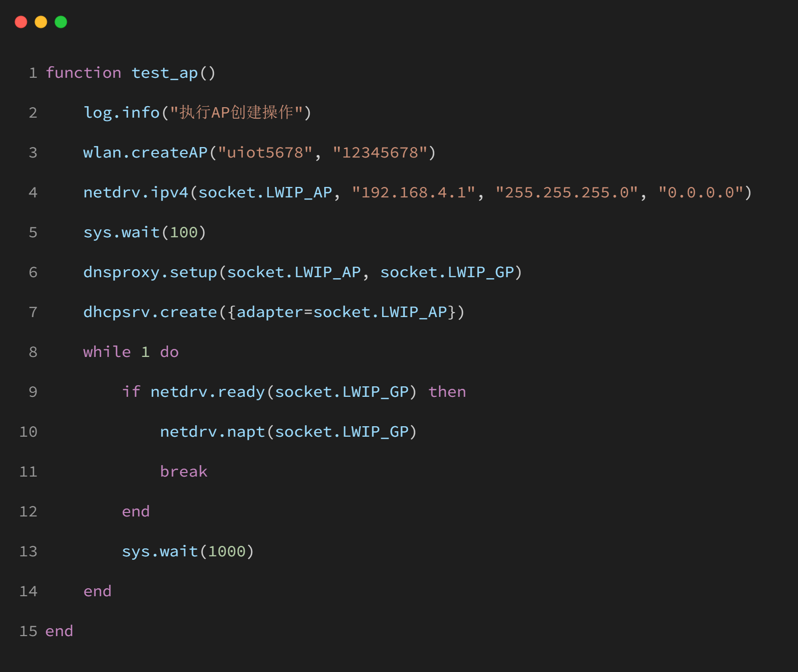The width and height of the screenshot is (798, 672).
Task: Click the break keyword on line 11
Action: 184,472
